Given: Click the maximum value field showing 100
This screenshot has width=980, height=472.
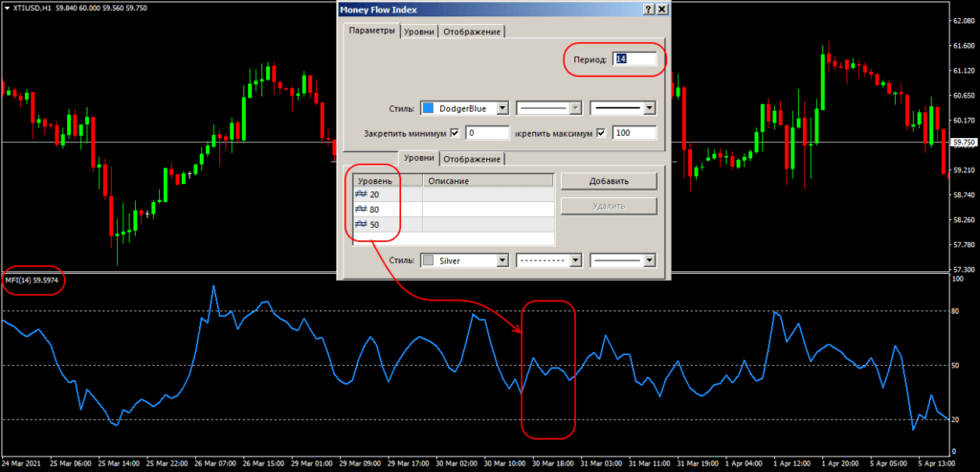Looking at the screenshot, I should pyautogui.click(x=634, y=133).
